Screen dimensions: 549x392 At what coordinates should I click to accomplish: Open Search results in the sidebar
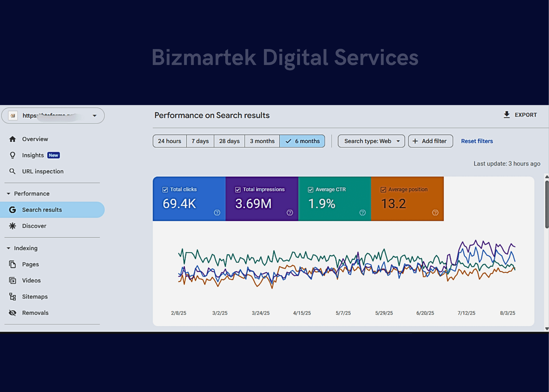tap(52, 210)
